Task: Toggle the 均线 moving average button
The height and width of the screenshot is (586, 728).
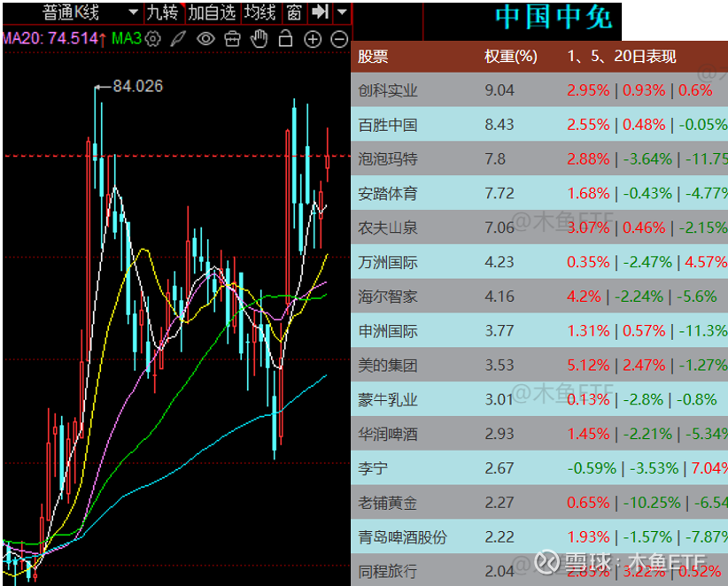Action: click(x=261, y=12)
